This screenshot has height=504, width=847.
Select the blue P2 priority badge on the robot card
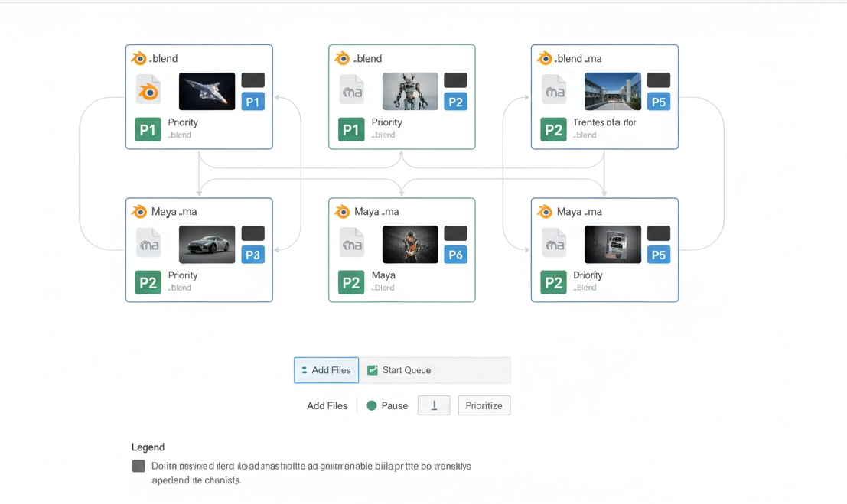click(x=455, y=102)
